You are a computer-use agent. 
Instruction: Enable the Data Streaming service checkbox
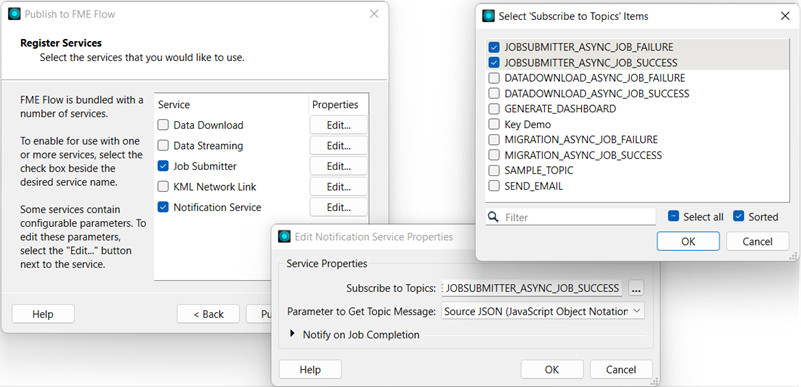163,146
